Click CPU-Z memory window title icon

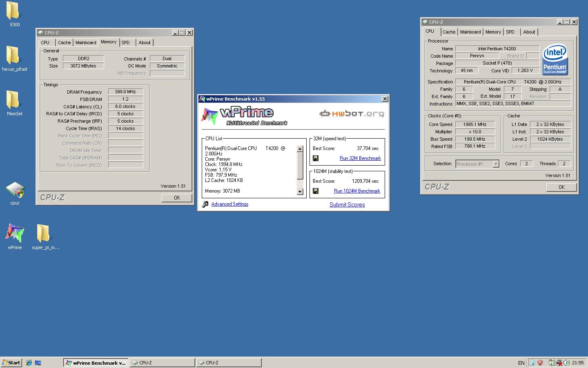pyautogui.click(x=41, y=33)
